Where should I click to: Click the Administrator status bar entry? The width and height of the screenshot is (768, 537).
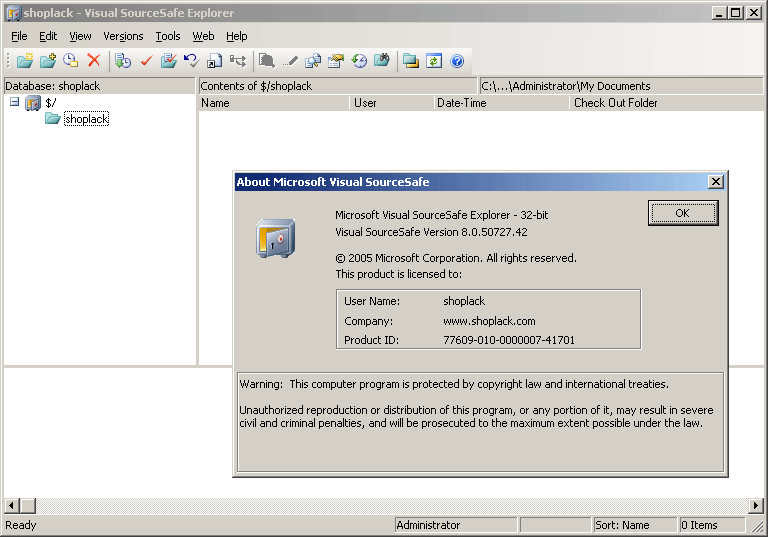click(456, 525)
